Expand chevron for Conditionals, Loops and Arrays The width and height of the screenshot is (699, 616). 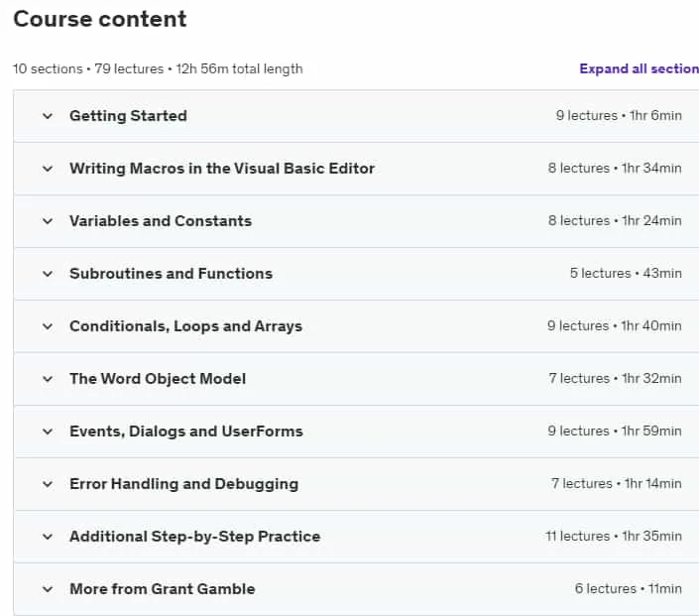48,326
